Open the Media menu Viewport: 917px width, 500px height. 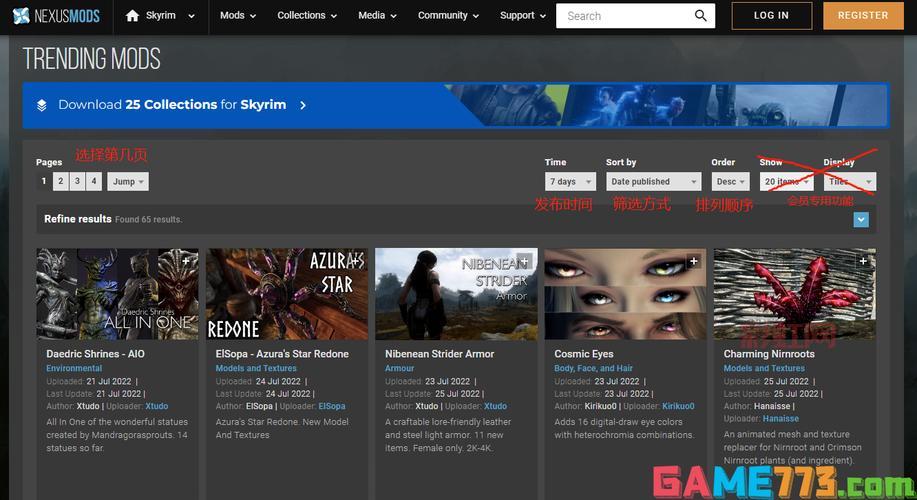[377, 16]
